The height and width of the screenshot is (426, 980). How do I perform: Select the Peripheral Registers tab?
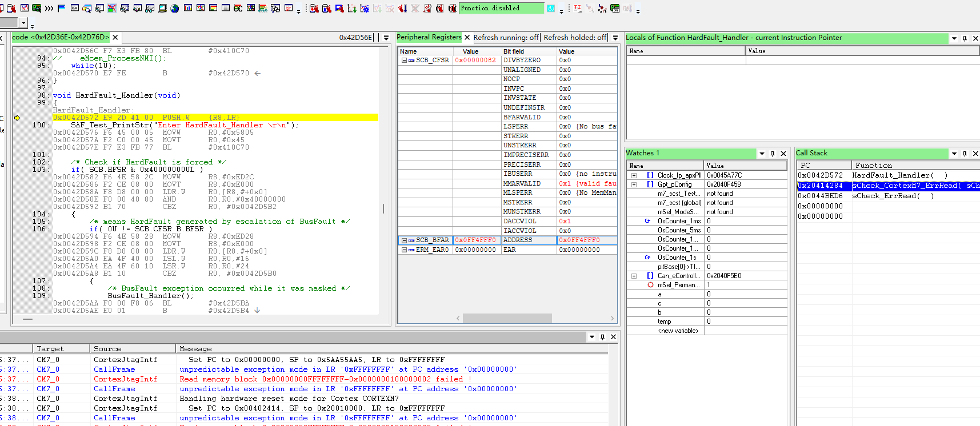(429, 37)
